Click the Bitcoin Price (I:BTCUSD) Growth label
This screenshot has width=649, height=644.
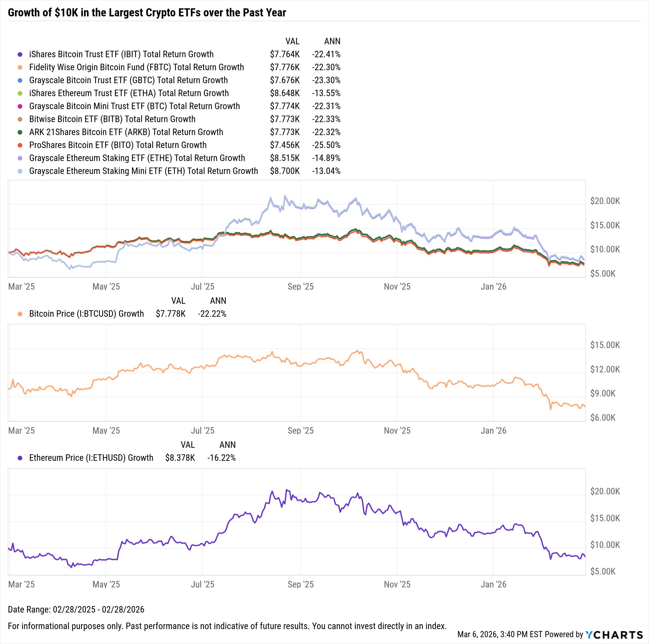86,314
